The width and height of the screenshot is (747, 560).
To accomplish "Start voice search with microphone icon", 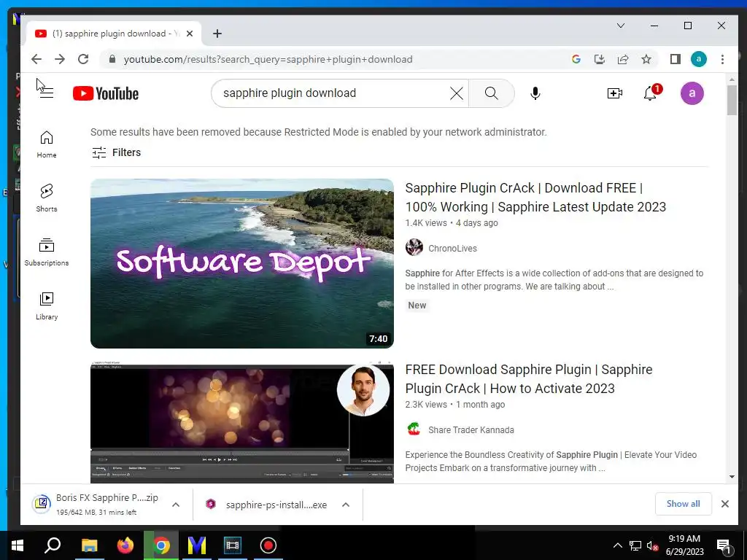I will [x=535, y=93].
